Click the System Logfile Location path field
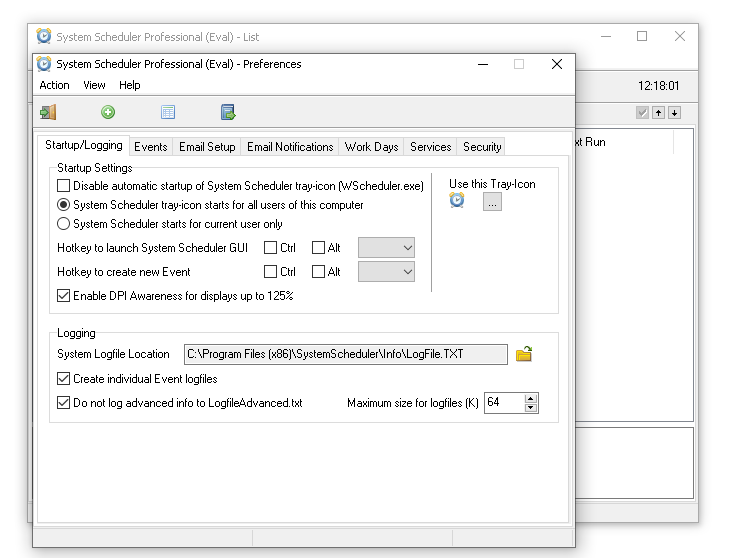The height and width of the screenshot is (558, 732). coord(345,354)
